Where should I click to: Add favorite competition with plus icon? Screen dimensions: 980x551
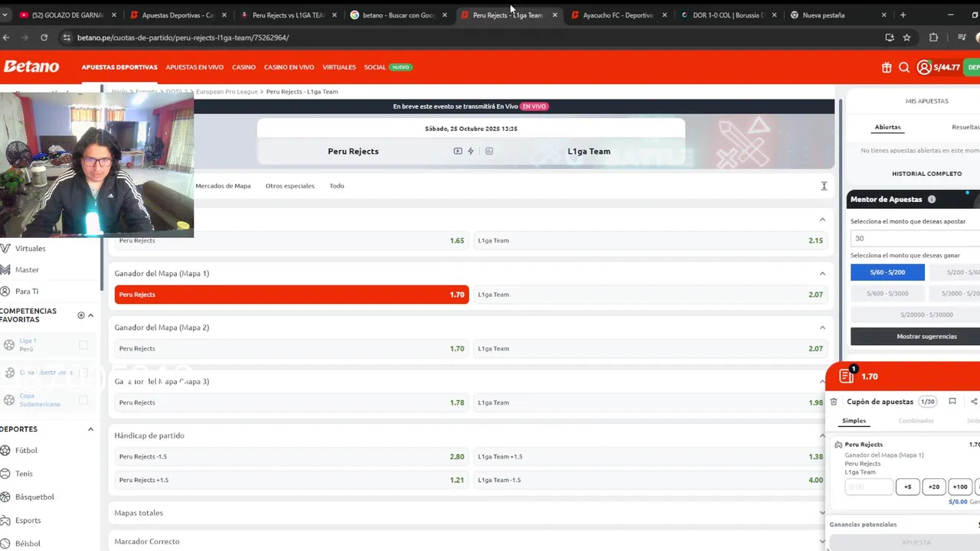pos(81,315)
